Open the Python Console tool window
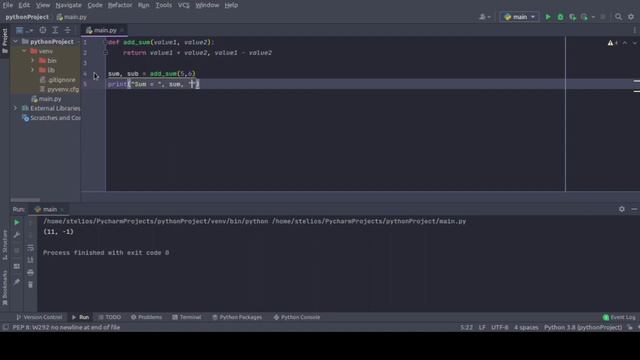This screenshot has height=360, width=640. 297,317
